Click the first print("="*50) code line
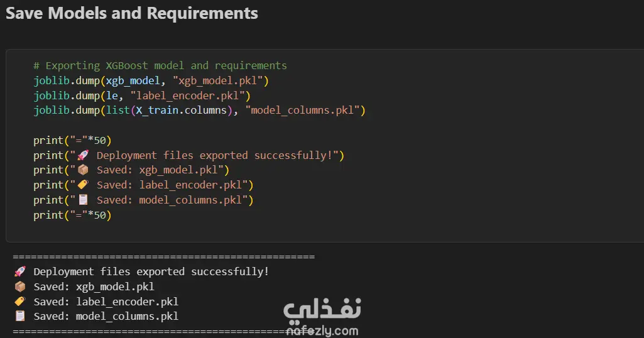This screenshot has width=644, height=338. click(72, 141)
